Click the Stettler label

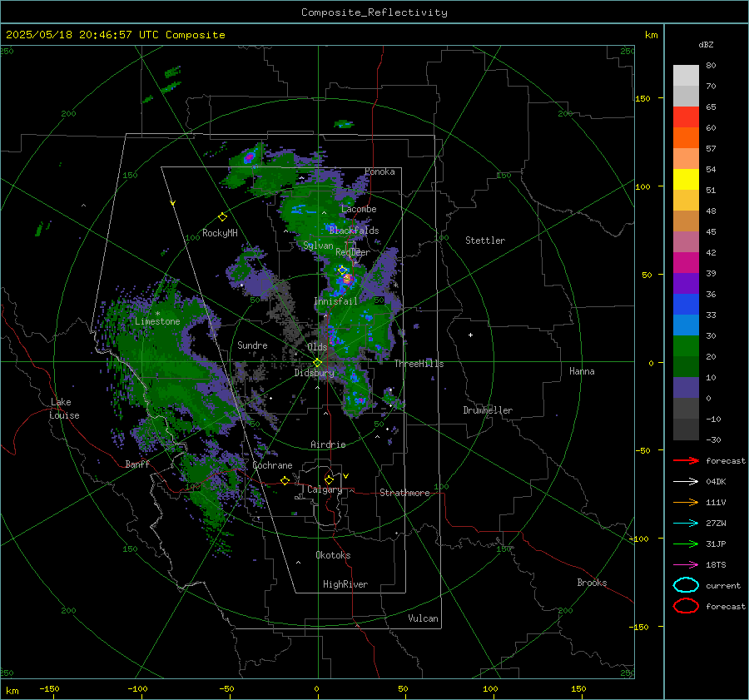click(485, 241)
